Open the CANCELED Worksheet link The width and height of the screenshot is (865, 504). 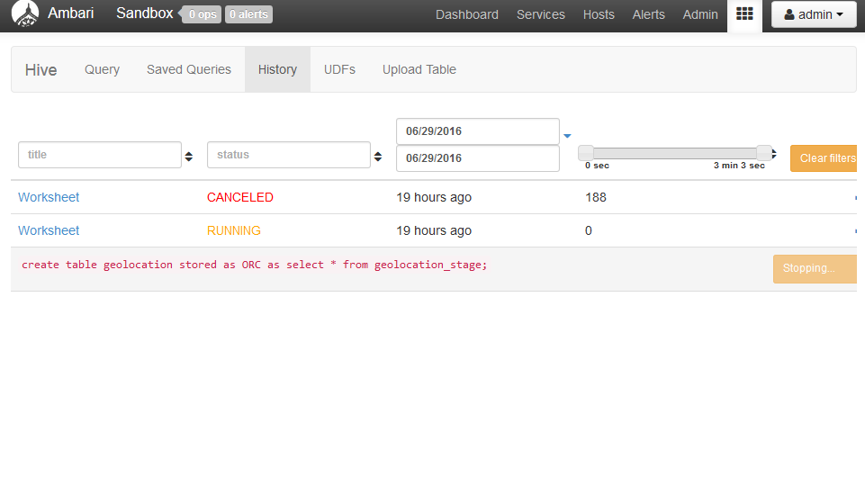[49, 197]
